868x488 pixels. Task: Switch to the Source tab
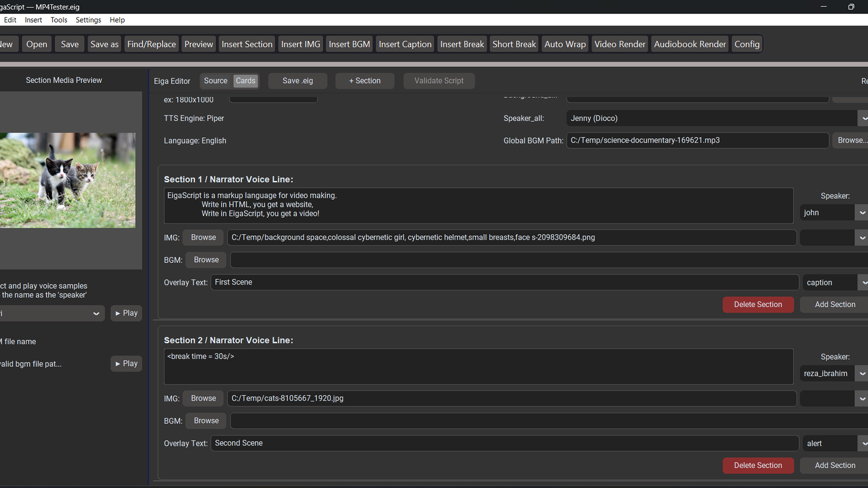coord(216,80)
